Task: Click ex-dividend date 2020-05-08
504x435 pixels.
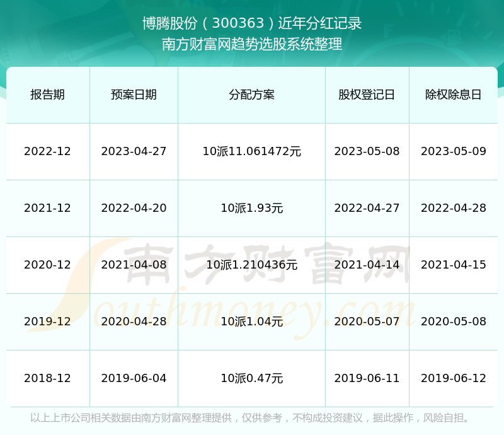Action: point(454,321)
